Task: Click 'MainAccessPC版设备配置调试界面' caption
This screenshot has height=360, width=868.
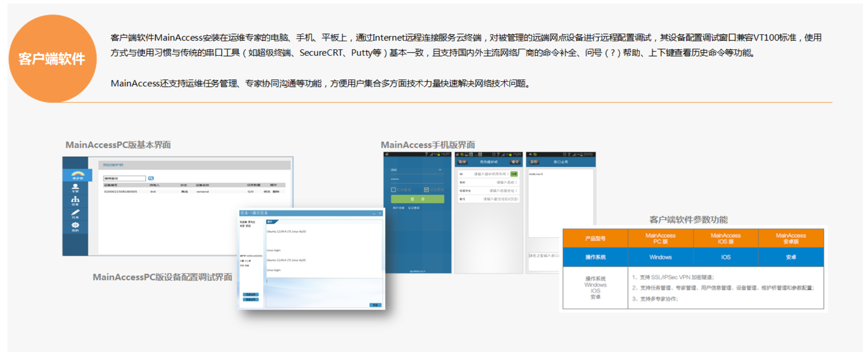Action: [162, 277]
